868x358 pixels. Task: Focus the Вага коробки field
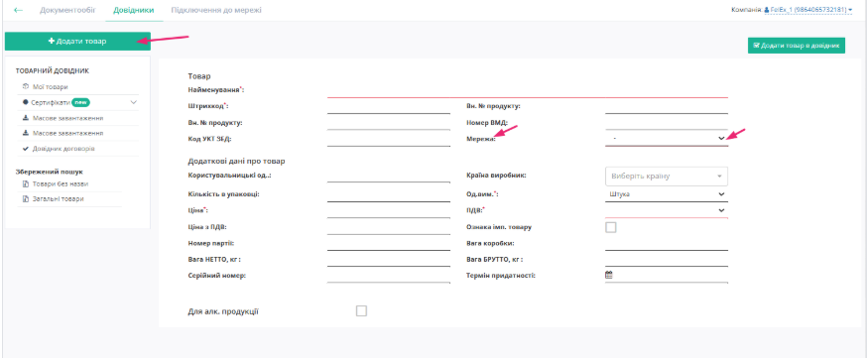tap(667, 244)
